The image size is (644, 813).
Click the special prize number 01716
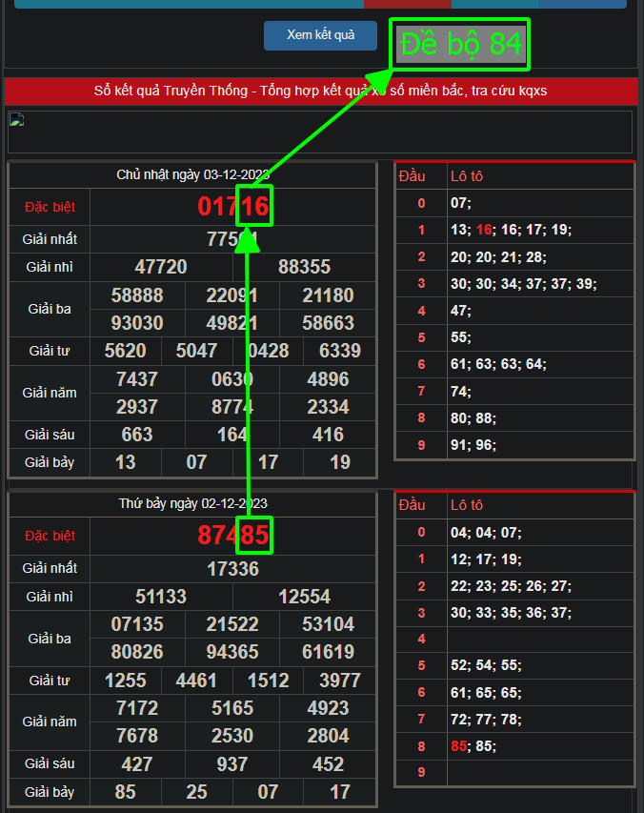tap(233, 206)
